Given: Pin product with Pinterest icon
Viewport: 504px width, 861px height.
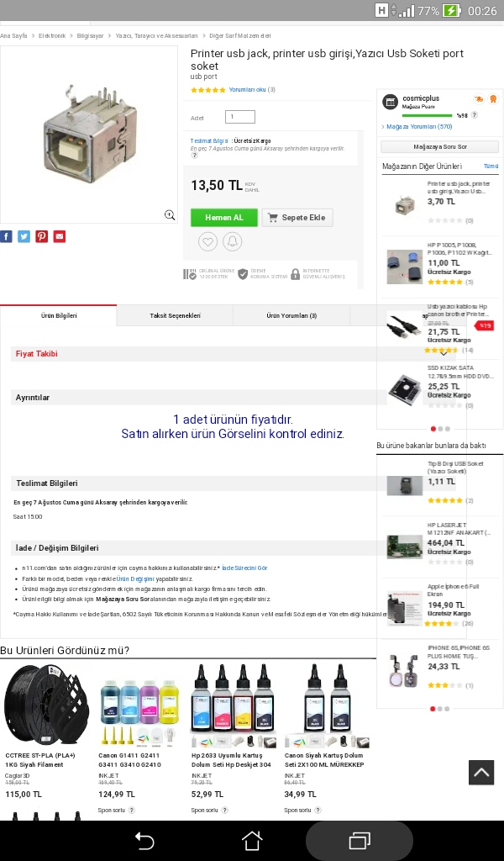Looking at the screenshot, I should point(42,236).
